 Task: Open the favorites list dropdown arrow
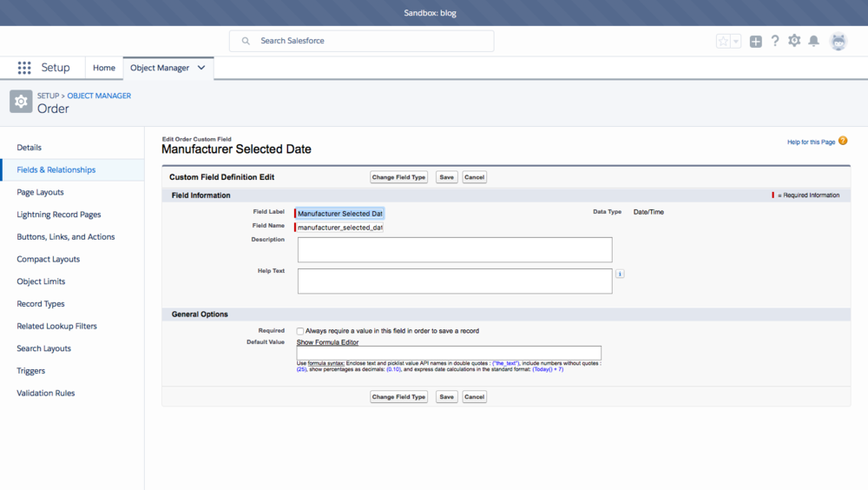[736, 41]
